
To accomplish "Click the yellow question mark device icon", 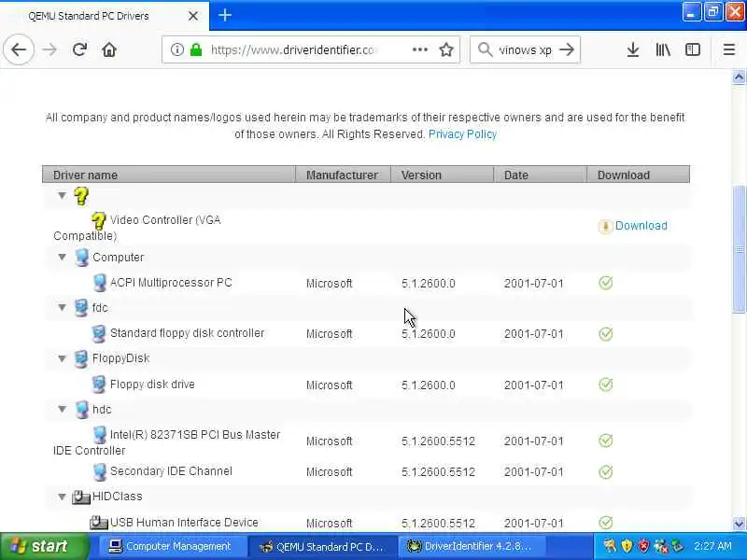I will click(x=81, y=196).
